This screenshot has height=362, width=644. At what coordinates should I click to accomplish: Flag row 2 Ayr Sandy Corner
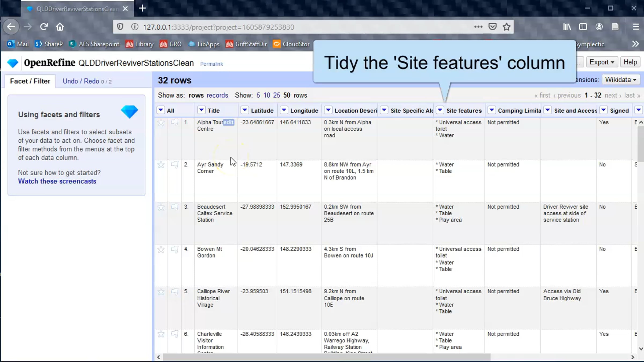tap(175, 165)
